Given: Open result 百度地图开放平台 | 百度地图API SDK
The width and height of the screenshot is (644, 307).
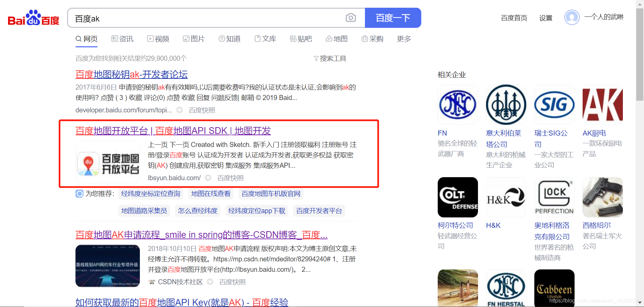Looking at the screenshot, I should (173, 131).
